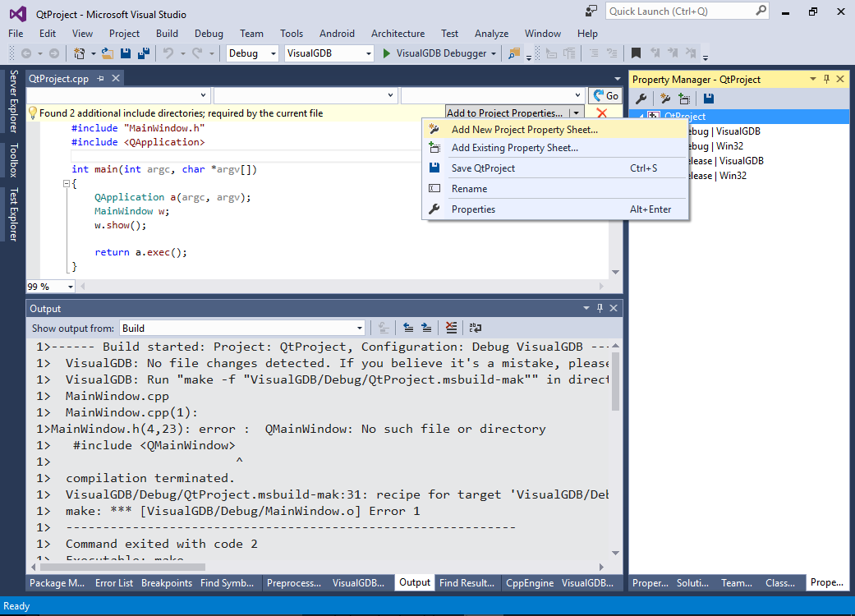Click the Add to Project Properties button

(x=507, y=113)
